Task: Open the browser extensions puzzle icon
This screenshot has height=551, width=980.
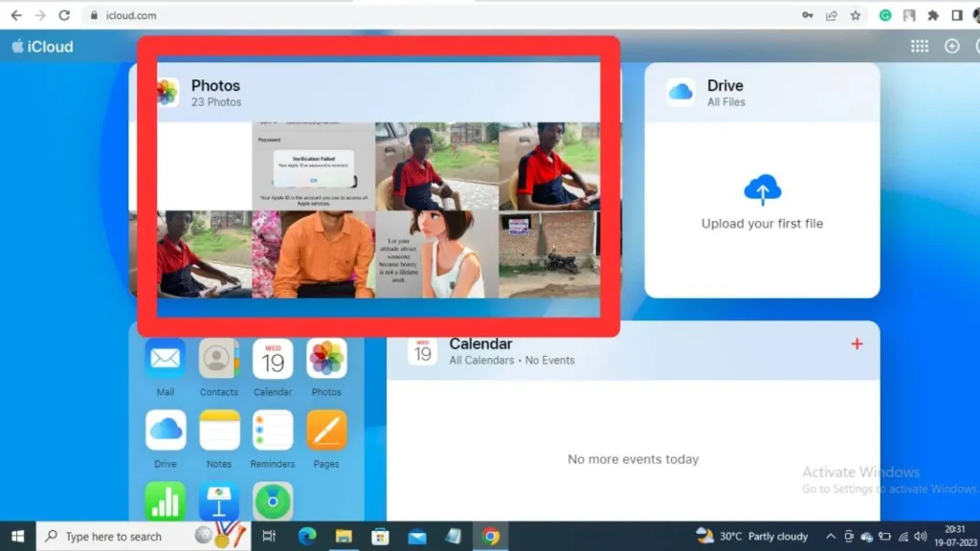Action: click(x=933, y=15)
